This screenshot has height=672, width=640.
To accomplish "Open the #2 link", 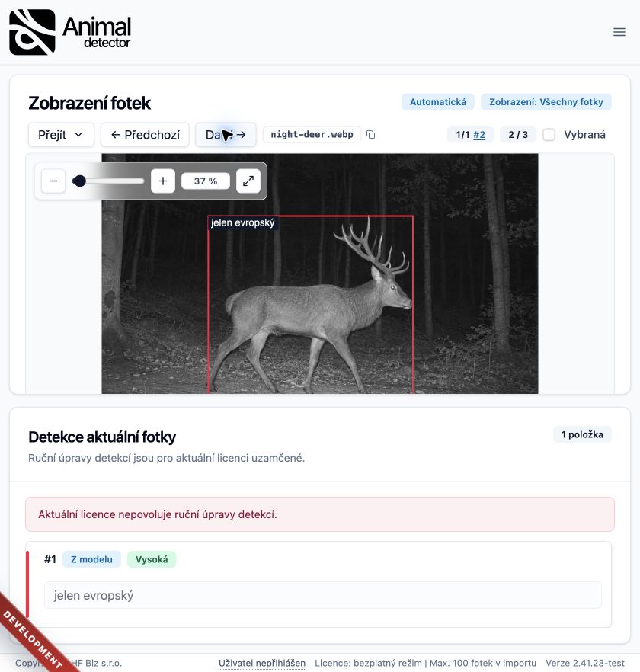I will [479, 135].
